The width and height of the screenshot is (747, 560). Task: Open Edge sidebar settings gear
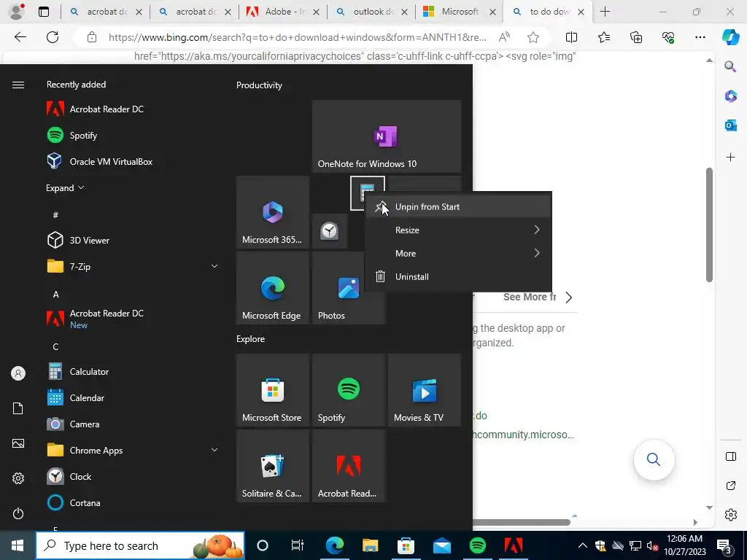(x=730, y=515)
